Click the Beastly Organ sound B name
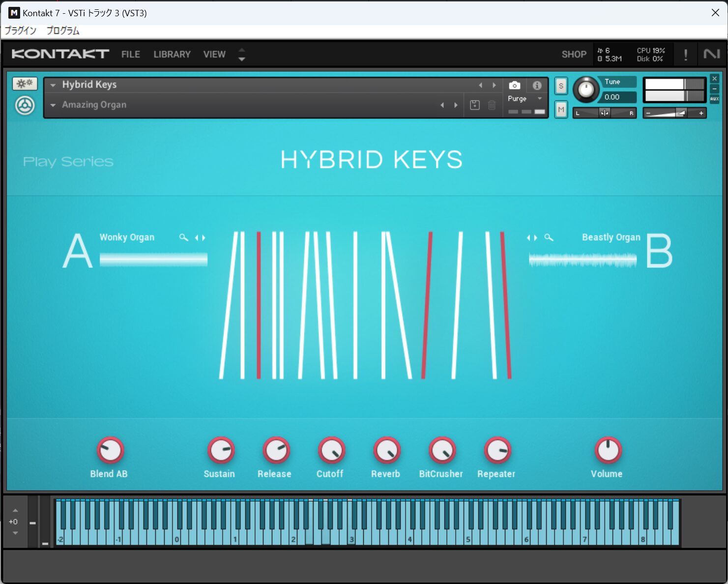728x584 pixels. pos(611,237)
